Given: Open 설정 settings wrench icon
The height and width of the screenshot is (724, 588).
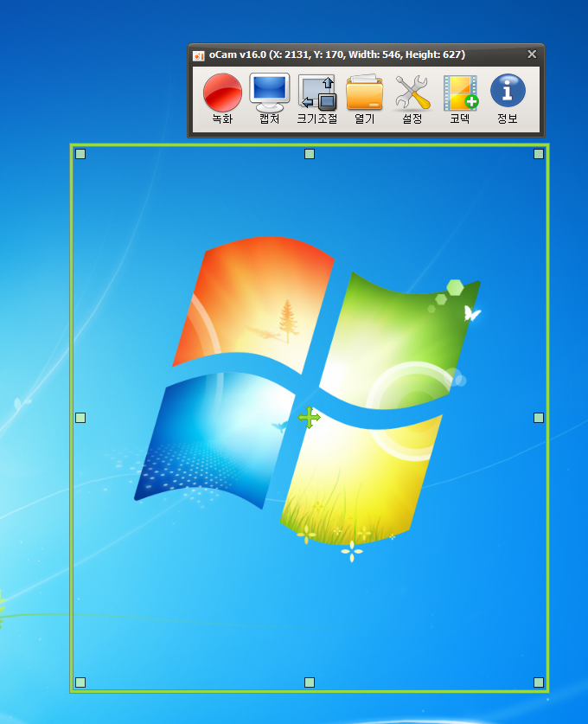Looking at the screenshot, I should coord(412,99).
